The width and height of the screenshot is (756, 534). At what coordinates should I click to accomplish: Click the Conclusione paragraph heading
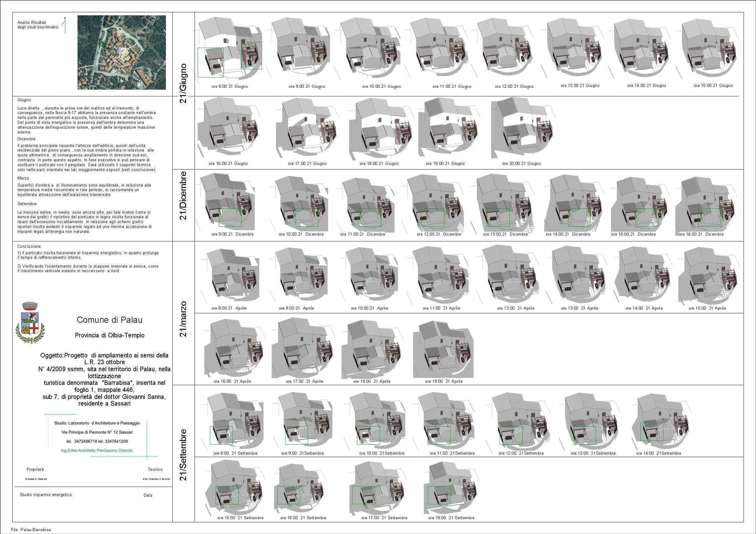(29, 246)
